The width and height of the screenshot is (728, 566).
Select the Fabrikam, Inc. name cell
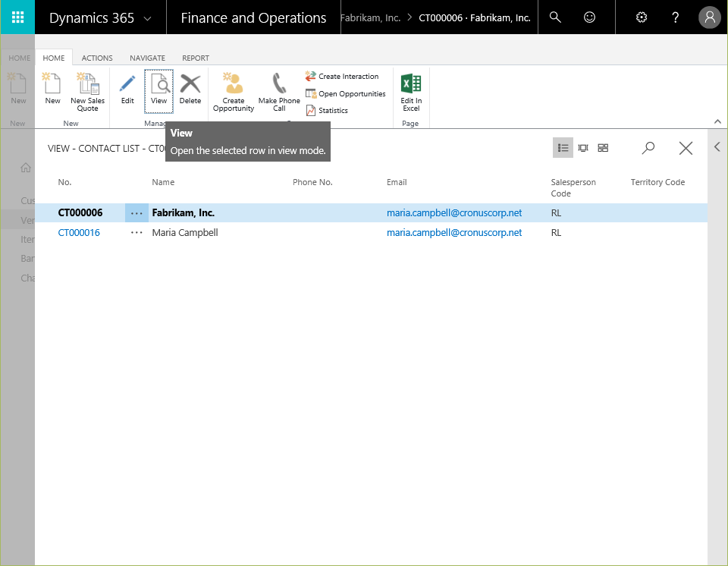coord(183,213)
